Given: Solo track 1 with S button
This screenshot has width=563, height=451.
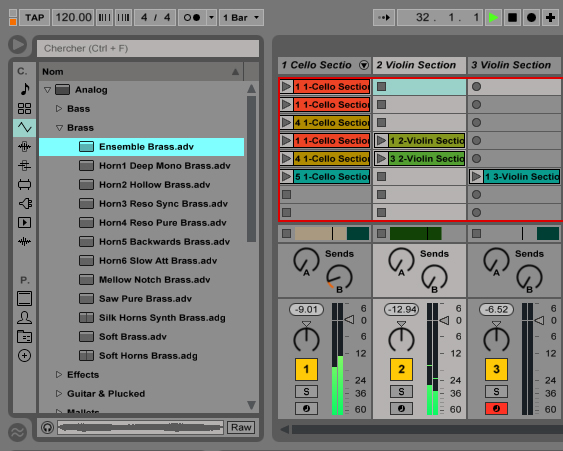Looking at the screenshot, I should tap(306, 391).
